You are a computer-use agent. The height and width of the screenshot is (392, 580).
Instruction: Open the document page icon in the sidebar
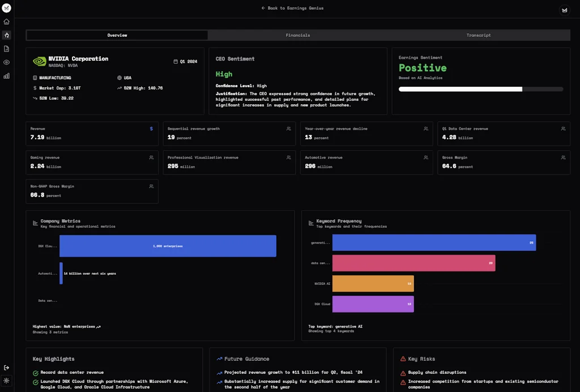pyautogui.click(x=6, y=49)
